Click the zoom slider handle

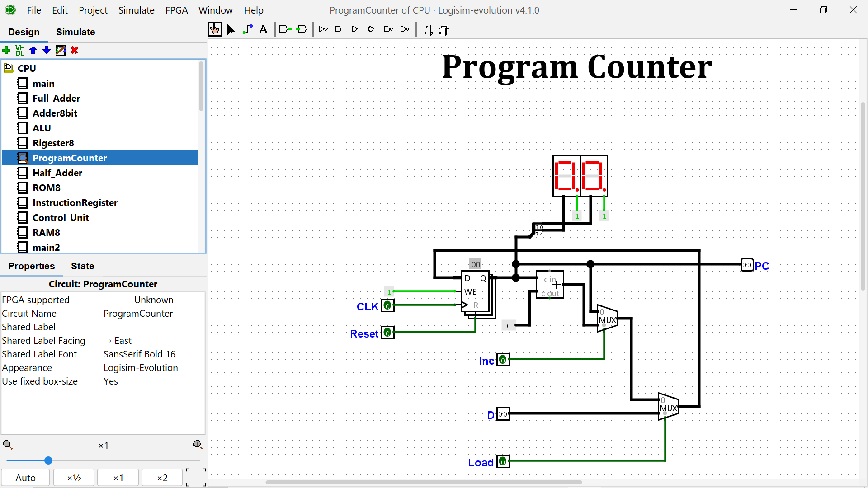[48, 460]
